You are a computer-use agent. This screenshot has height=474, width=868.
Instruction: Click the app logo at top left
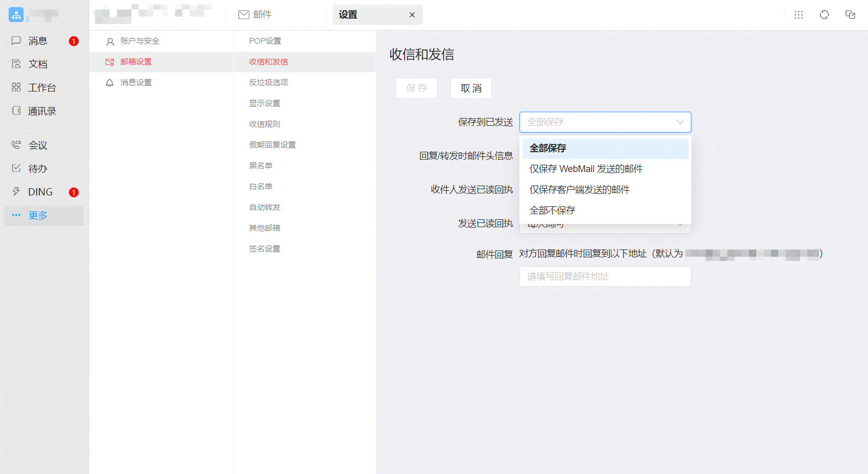[16, 15]
